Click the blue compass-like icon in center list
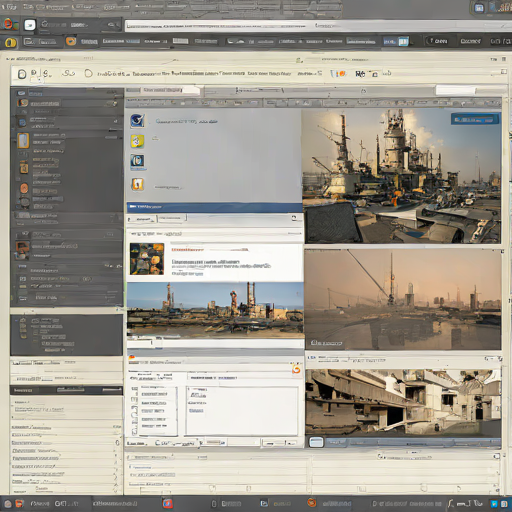Viewport: 512px width, 512px height. [x=137, y=121]
